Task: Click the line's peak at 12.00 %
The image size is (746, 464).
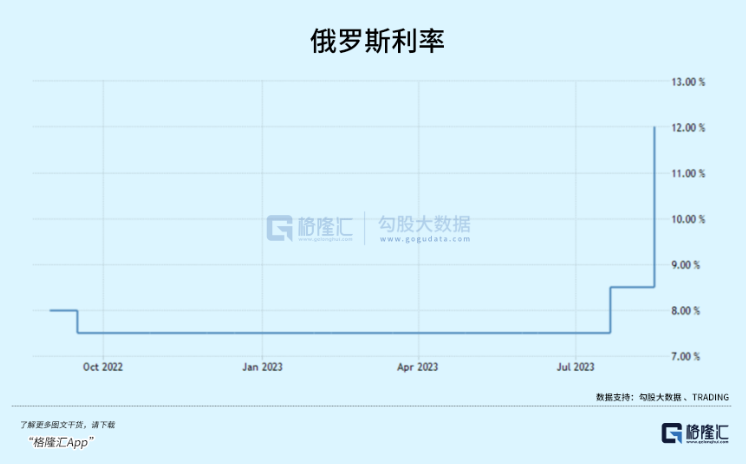Action: [654, 128]
